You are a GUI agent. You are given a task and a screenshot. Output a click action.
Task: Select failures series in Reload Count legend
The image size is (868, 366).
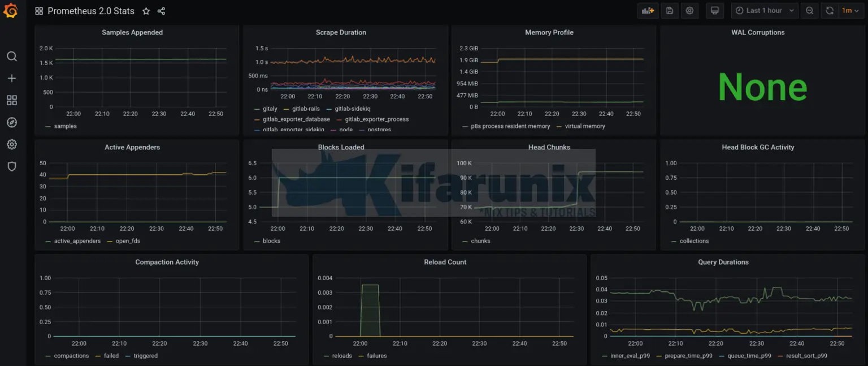tap(376, 355)
